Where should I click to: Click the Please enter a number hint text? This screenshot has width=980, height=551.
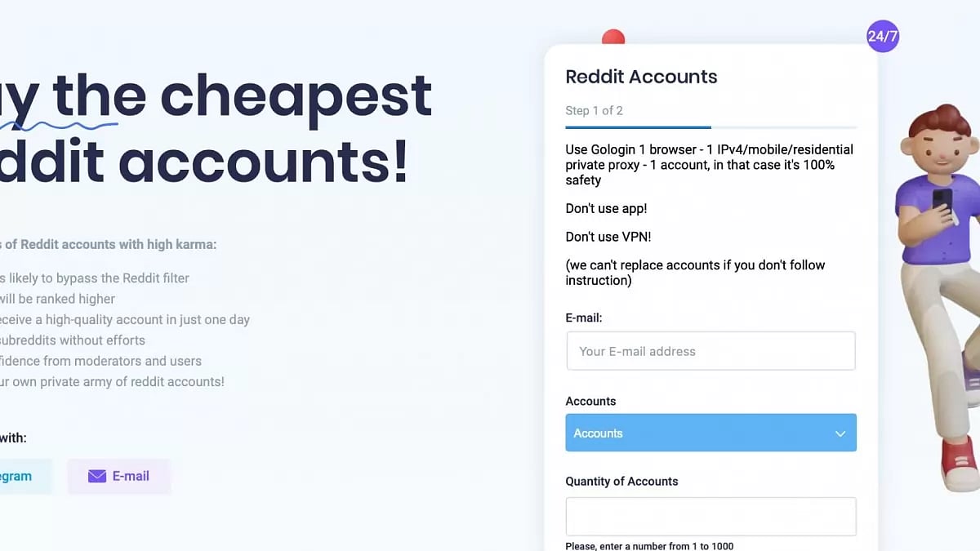(x=649, y=545)
